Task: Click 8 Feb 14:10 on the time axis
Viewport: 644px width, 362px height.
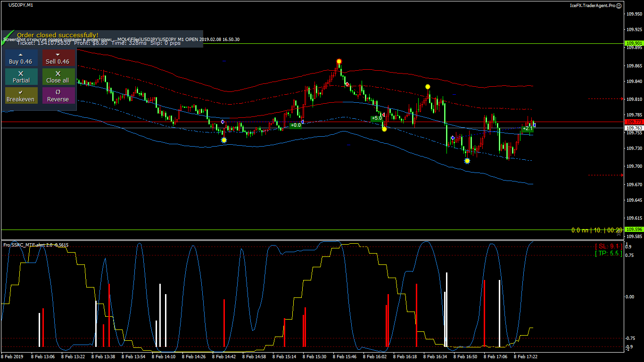Action: (164, 357)
